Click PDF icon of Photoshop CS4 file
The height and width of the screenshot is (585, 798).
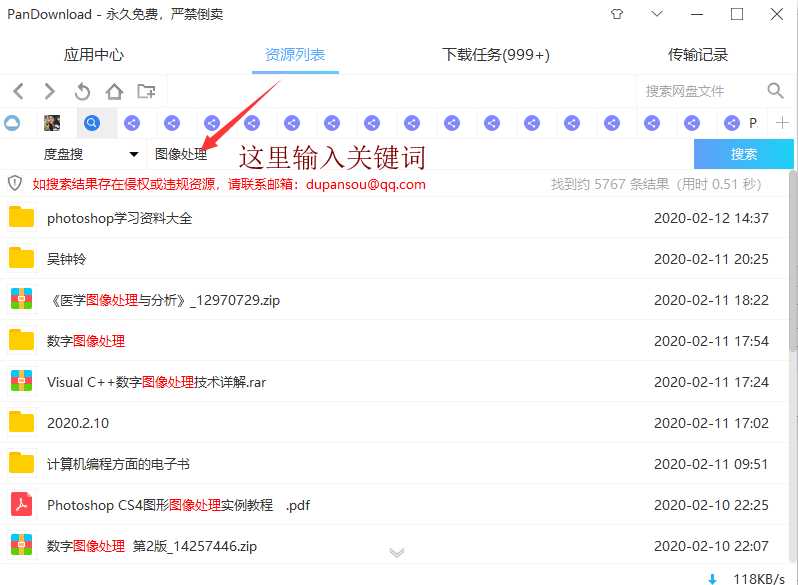pyautogui.click(x=21, y=504)
